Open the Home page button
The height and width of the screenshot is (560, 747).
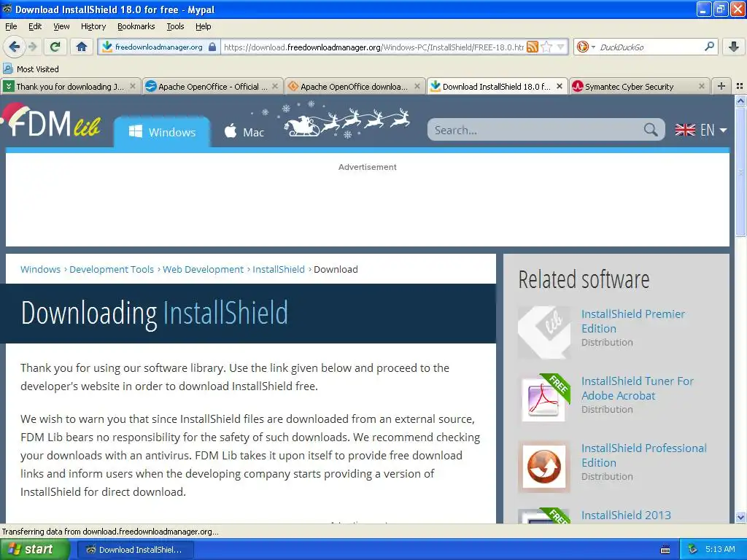(x=82, y=47)
